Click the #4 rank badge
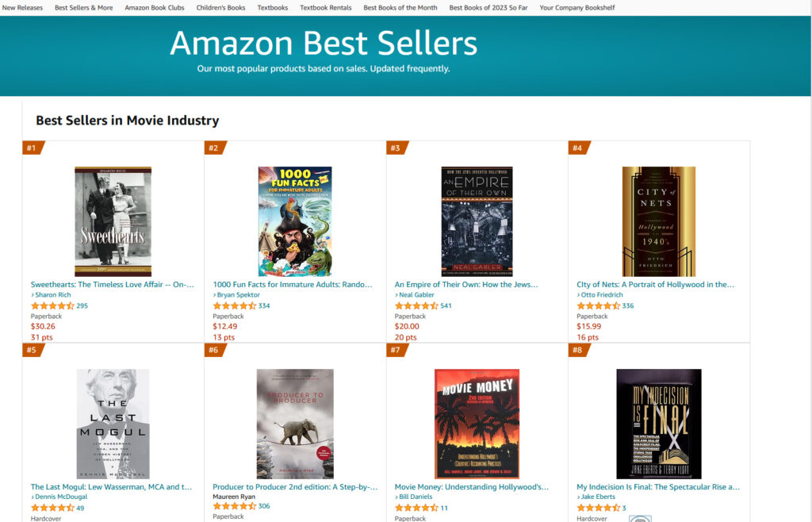 (x=578, y=148)
